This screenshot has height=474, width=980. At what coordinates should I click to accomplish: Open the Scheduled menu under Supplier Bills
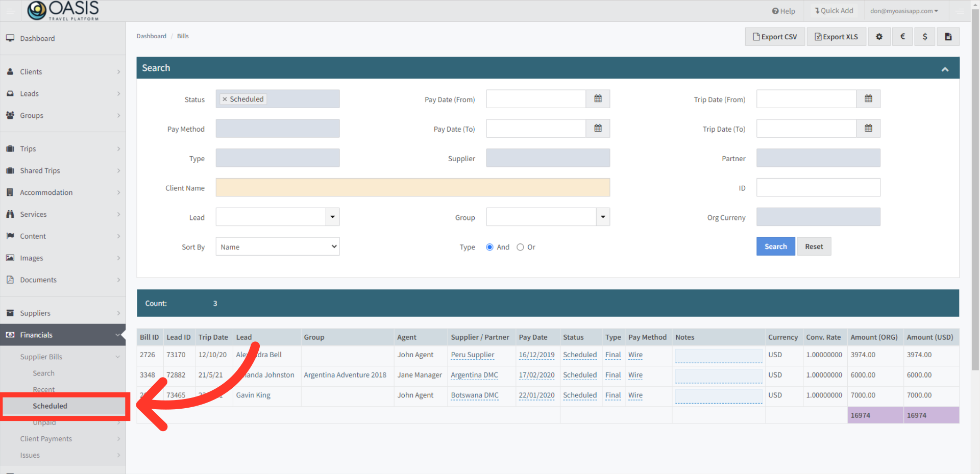[50, 406]
